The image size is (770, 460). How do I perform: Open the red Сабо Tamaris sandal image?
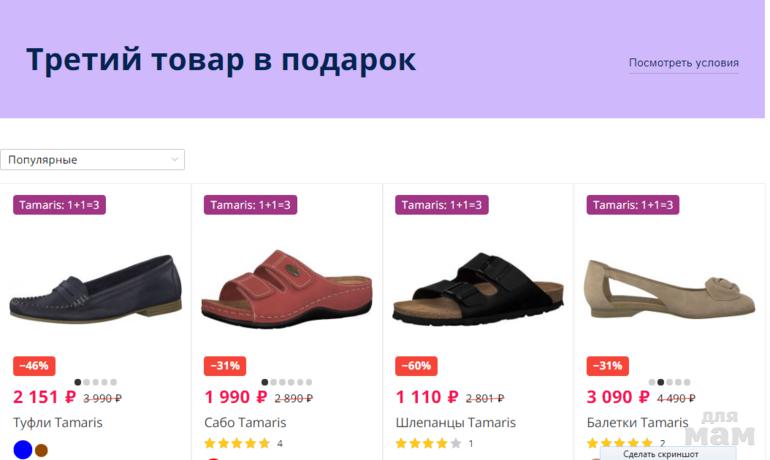[x=286, y=289]
